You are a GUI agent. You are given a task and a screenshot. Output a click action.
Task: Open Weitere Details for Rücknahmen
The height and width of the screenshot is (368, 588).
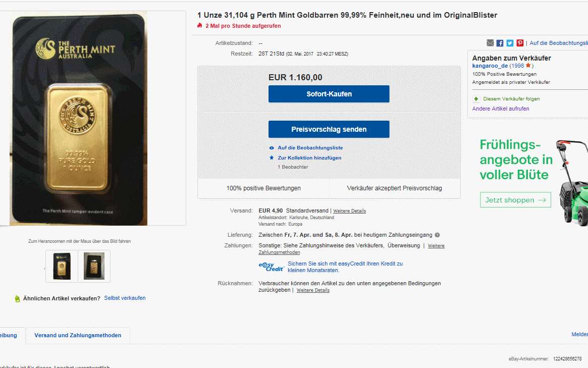pos(313,290)
